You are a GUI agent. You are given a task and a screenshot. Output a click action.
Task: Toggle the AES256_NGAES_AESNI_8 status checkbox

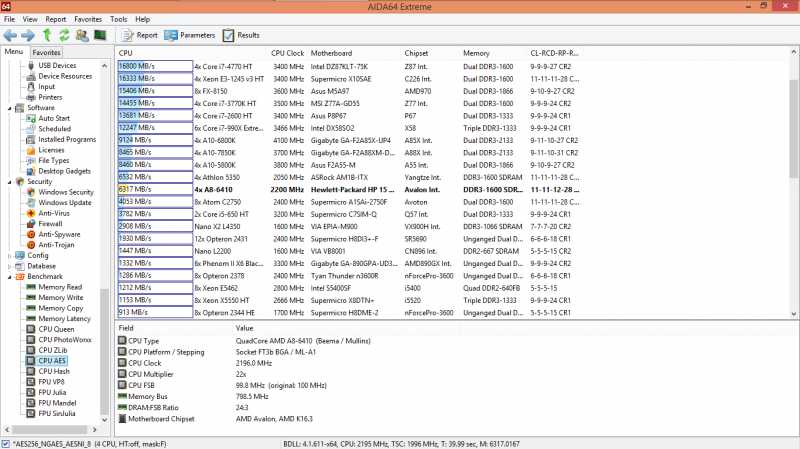click(x=6, y=444)
